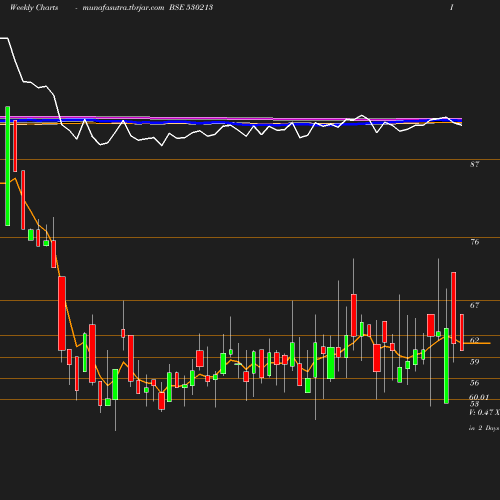
Task: Click the "in 2 Days" note
Action: 484,428
